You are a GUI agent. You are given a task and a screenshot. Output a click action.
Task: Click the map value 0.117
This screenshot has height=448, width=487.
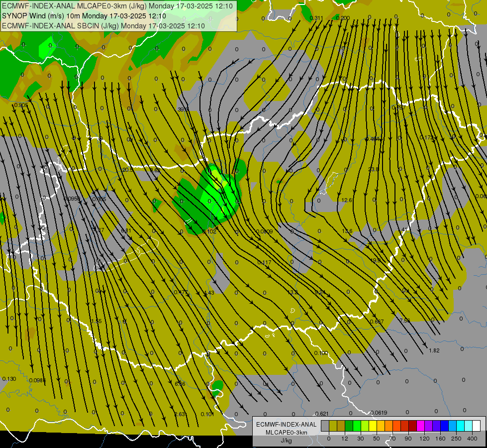tap(264, 263)
